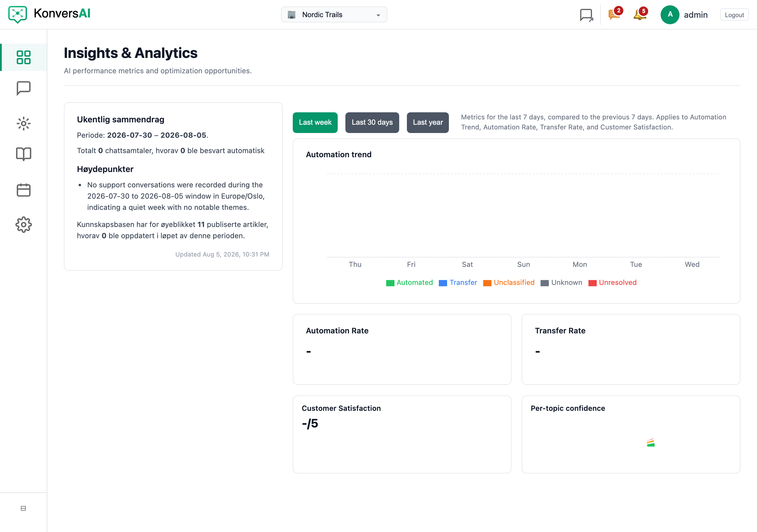Click the Per-topic confidence loading indicator
The height and width of the screenshot is (532, 757).
pyautogui.click(x=651, y=443)
